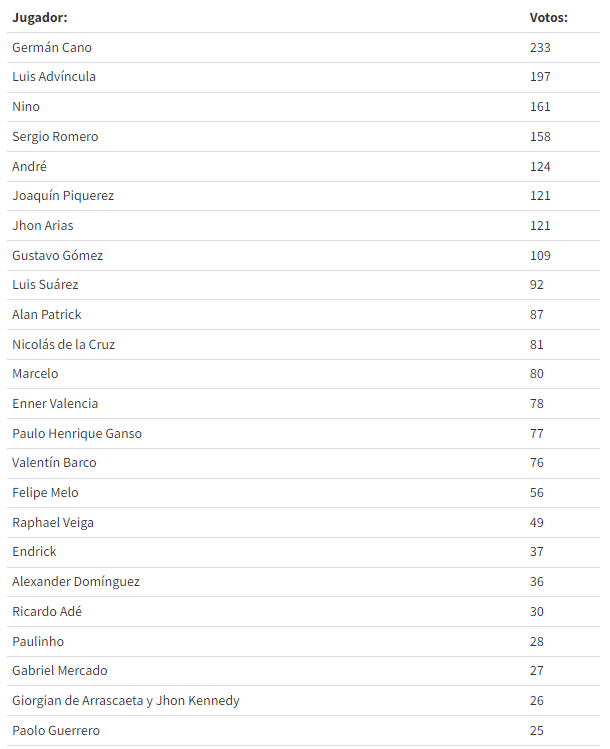Click Gustavo Gómez name
The width and height of the screenshot is (610, 749).
click(x=57, y=256)
